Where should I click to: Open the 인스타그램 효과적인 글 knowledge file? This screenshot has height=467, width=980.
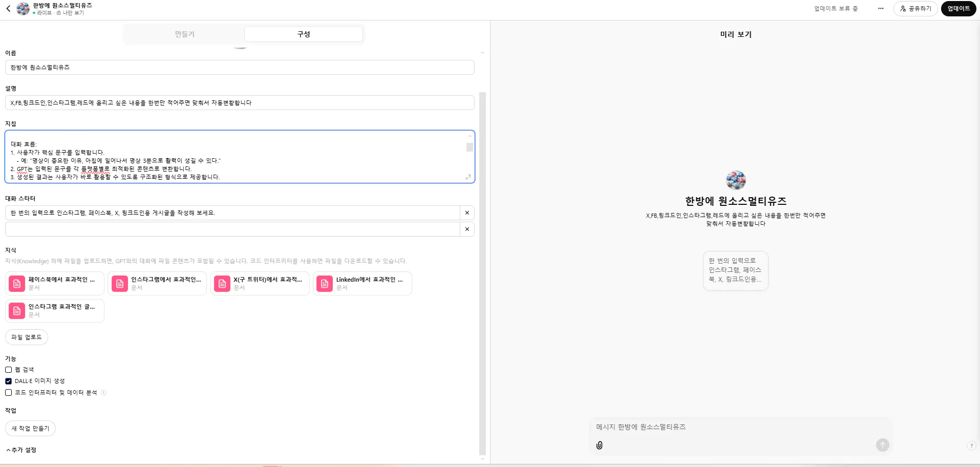click(x=55, y=311)
